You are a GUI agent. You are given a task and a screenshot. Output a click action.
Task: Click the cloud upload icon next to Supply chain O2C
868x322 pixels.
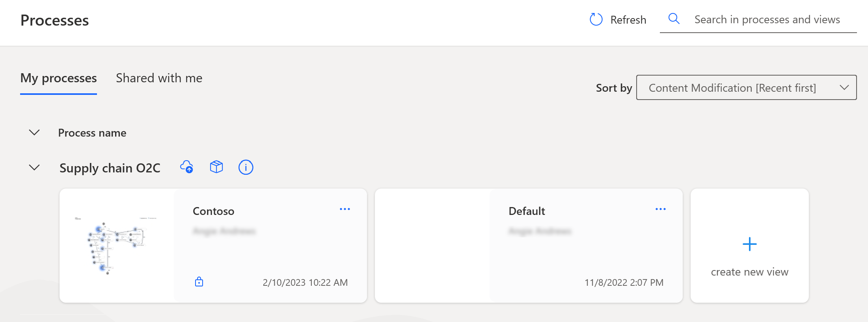click(186, 167)
